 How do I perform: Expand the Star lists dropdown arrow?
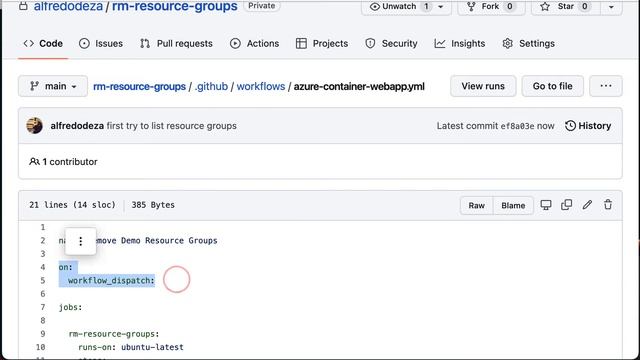(x=611, y=7)
